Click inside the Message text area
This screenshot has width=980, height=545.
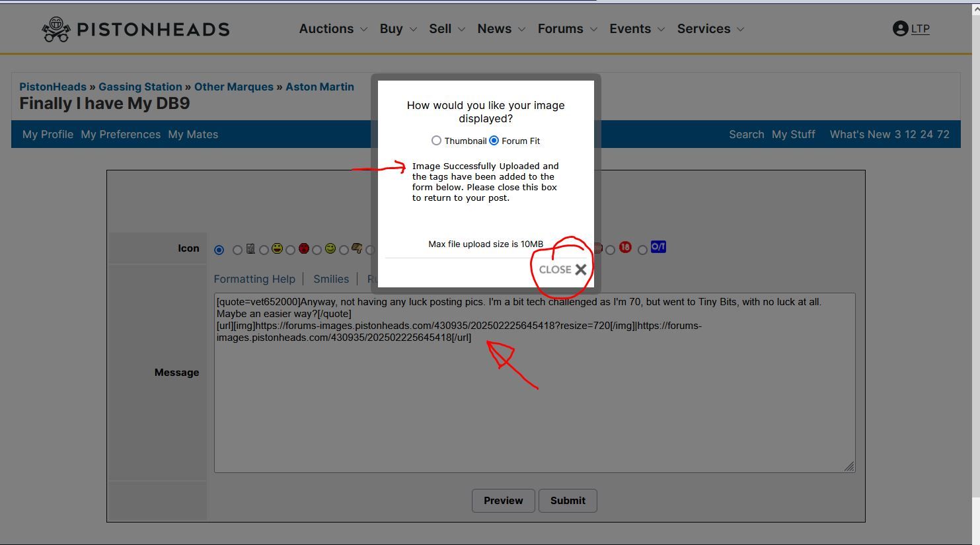(534, 410)
